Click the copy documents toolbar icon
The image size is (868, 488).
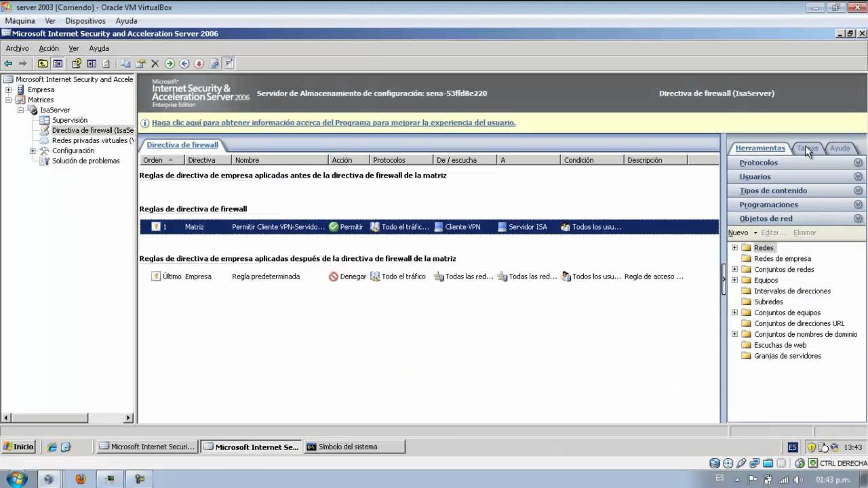[126, 64]
